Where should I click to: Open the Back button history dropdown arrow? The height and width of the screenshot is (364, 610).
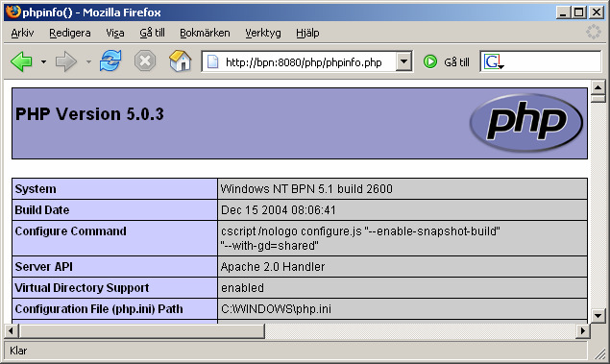(x=43, y=61)
